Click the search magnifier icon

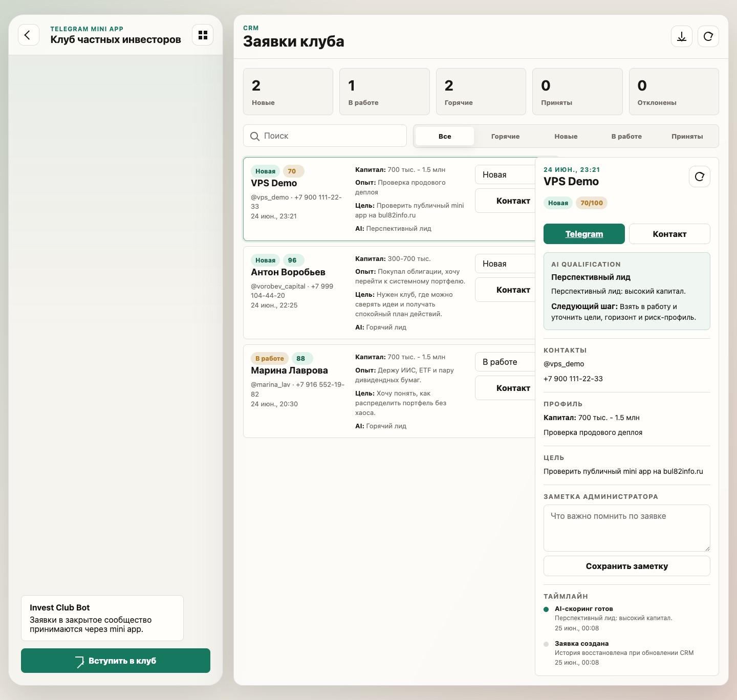pos(255,136)
